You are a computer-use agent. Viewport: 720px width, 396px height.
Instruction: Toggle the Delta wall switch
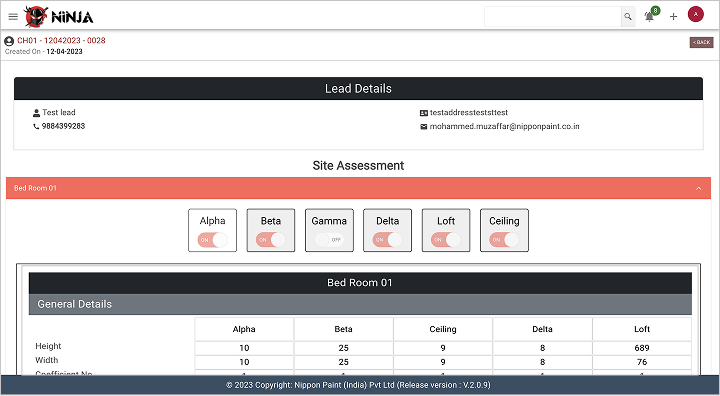click(388, 240)
